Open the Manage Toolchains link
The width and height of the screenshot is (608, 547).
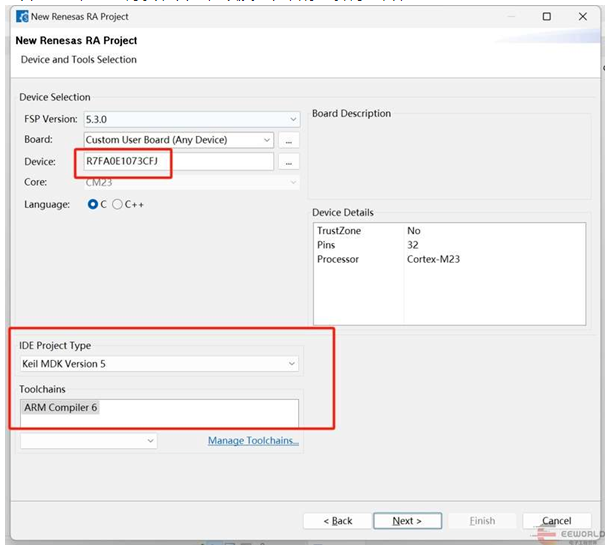[x=253, y=441]
